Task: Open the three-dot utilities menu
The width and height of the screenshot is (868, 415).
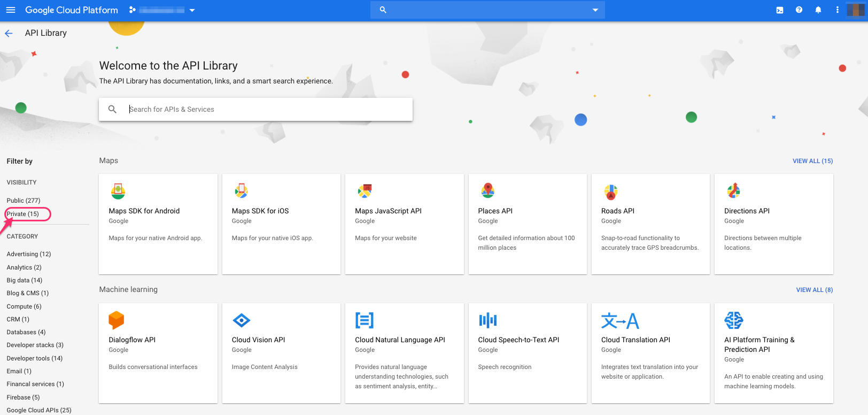Action: (838, 10)
